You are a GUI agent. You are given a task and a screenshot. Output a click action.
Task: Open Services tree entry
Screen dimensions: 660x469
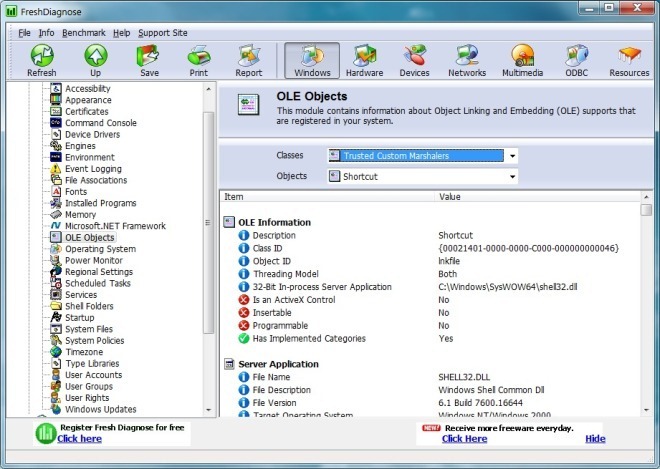coord(81,294)
